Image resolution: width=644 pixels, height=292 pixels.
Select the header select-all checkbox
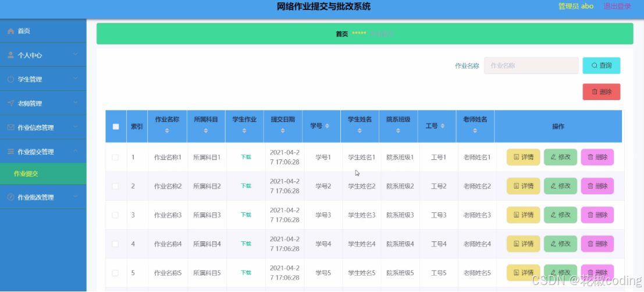click(x=116, y=126)
